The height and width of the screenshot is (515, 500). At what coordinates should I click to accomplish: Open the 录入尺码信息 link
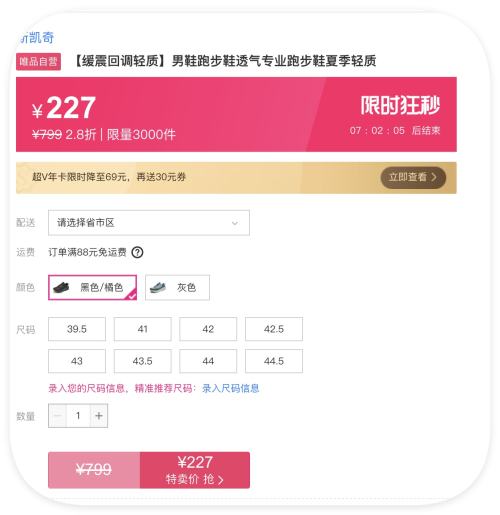pos(230,388)
